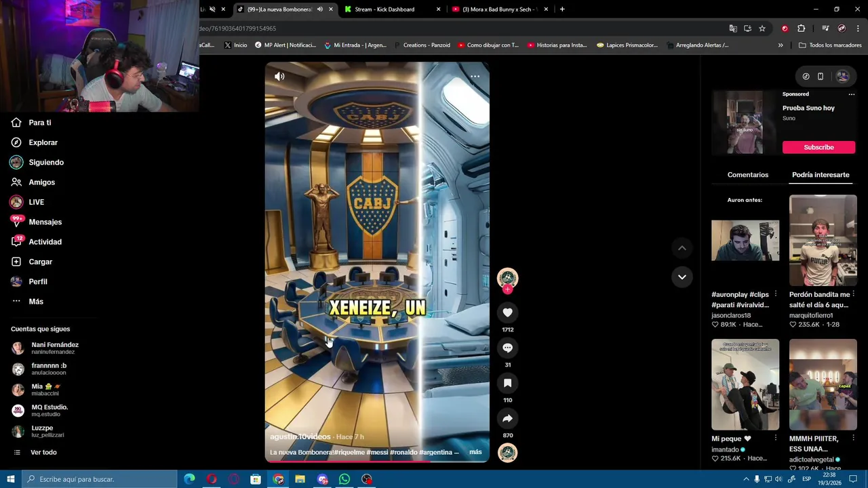The width and height of the screenshot is (868, 488).
Task: Switch to the Comentarios tab
Action: click(x=747, y=175)
